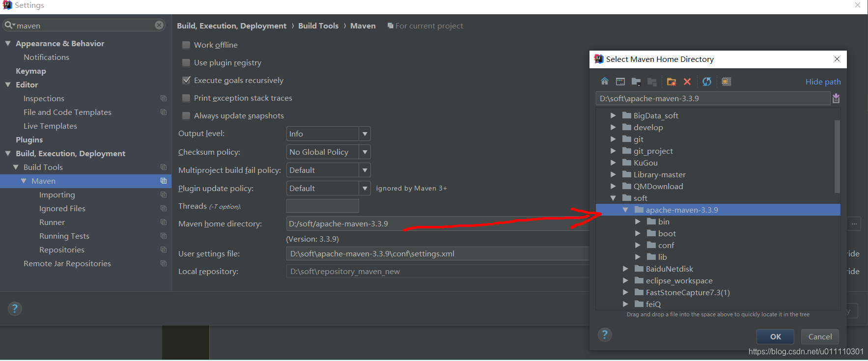Screen dimensions: 868x361
Task: Click Build, Execution, Deployment breadcrumb
Action: coord(231,26)
